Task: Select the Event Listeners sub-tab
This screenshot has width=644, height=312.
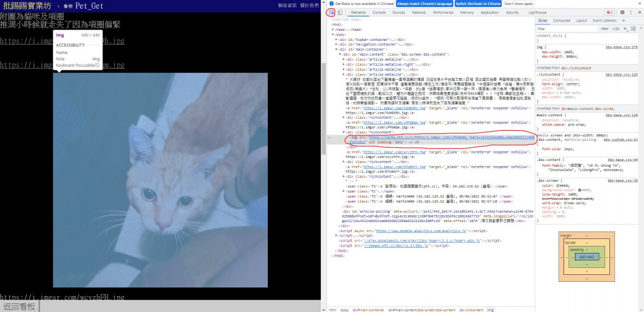Action: [x=604, y=21]
